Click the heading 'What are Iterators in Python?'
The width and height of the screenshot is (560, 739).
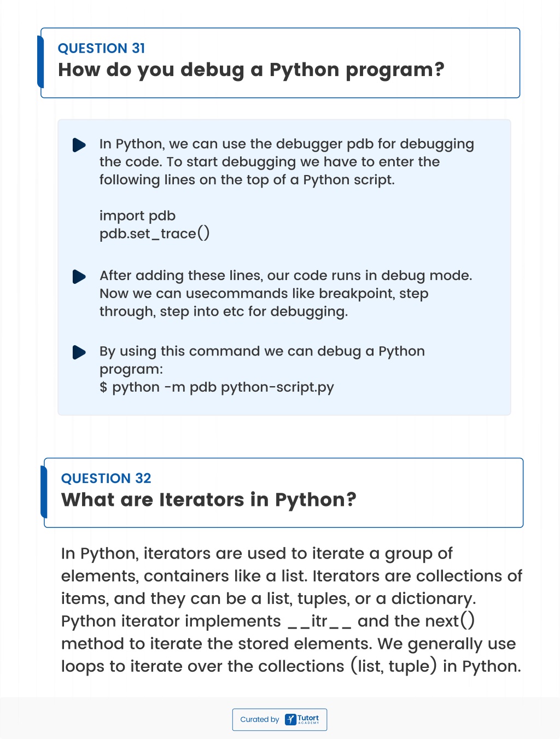coord(208,500)
